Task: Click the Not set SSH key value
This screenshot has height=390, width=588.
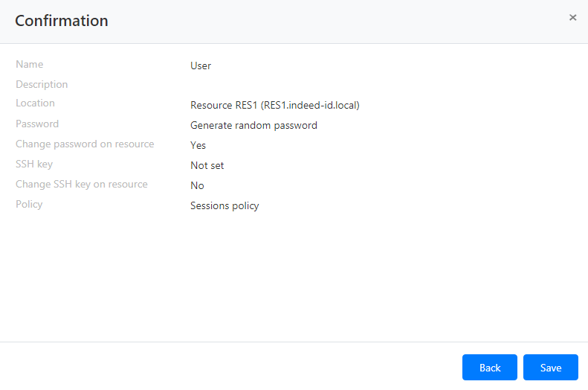Action: pos(207,165)
